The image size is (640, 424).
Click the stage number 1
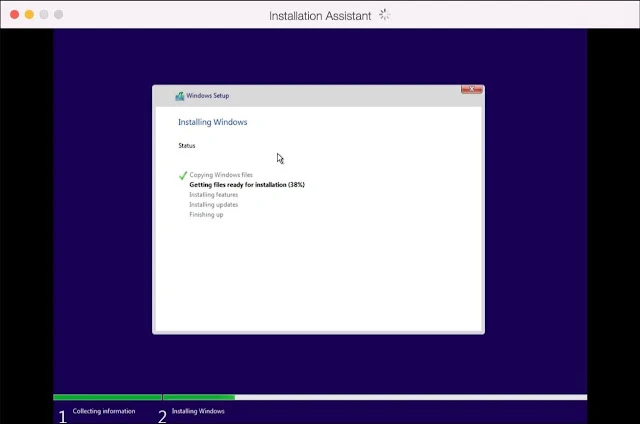(x=62, y=417)
